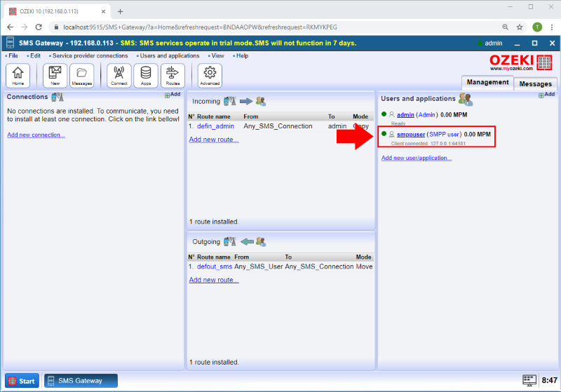Click the browser profile avatar
The height and width of the screenshot is (392, 561).
537,27
